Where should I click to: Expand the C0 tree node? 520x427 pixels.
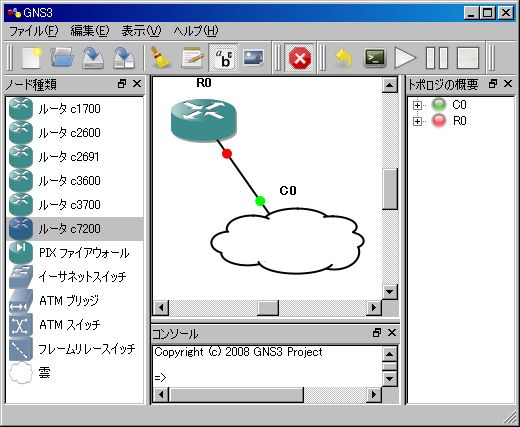point(417,105)
